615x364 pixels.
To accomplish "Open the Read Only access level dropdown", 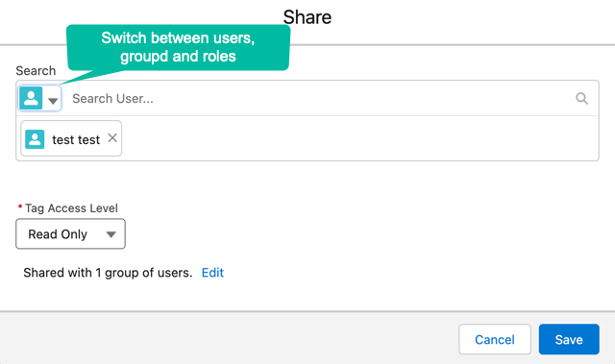I will pos(70,234).
